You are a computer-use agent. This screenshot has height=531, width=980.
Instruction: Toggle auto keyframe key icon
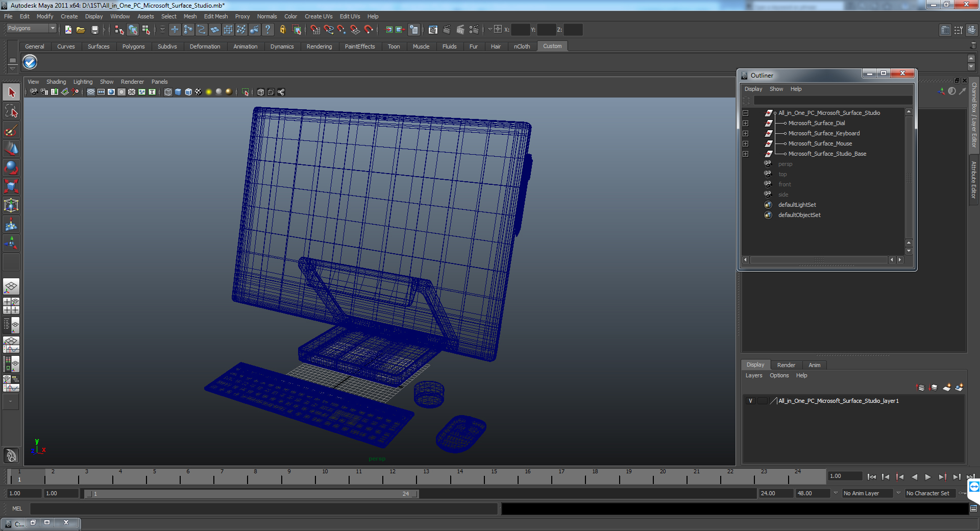coord(962,493)
